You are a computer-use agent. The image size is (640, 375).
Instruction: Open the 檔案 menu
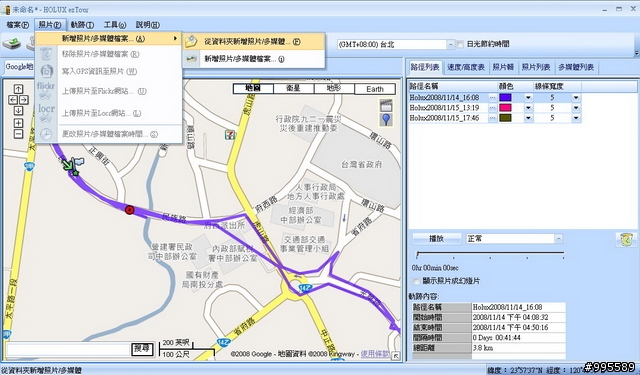coord(17,25)
